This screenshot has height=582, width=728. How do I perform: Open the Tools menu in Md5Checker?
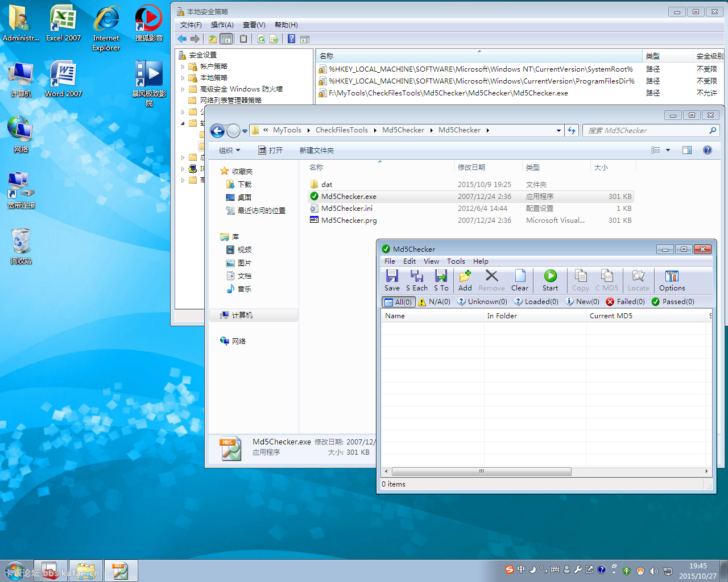456,261
